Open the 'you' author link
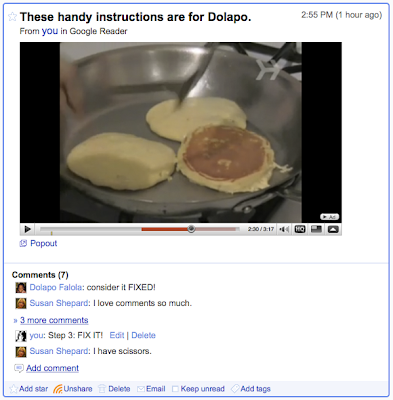This screenshot has height=400, width=393. [x=50, y=31]
